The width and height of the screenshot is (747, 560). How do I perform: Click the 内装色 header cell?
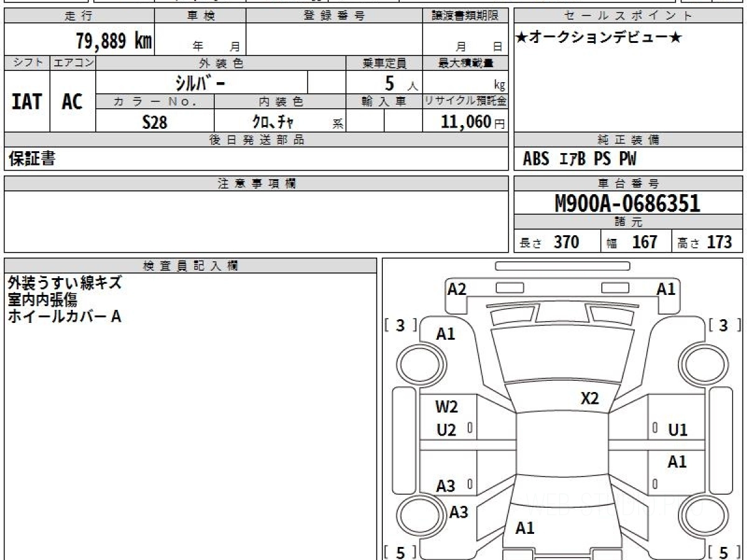280,101
